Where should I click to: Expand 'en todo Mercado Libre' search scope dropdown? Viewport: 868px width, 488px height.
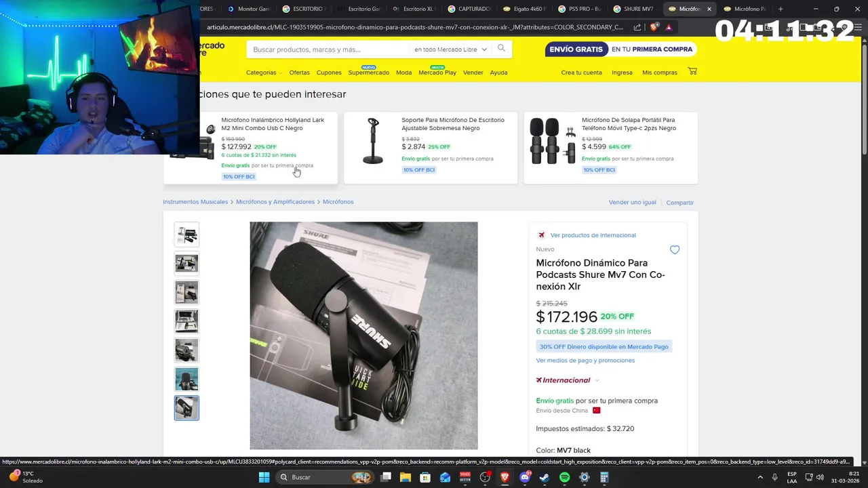[x=450, y=49]
